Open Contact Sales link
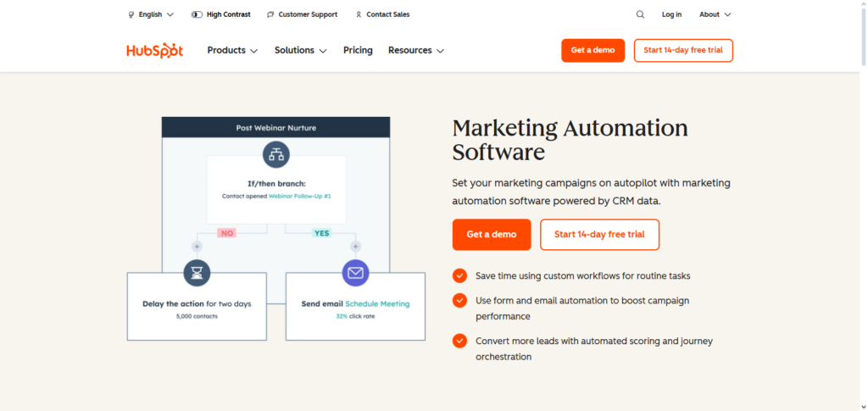The height and width of the screenshot is (411, 868). point(382,15)
